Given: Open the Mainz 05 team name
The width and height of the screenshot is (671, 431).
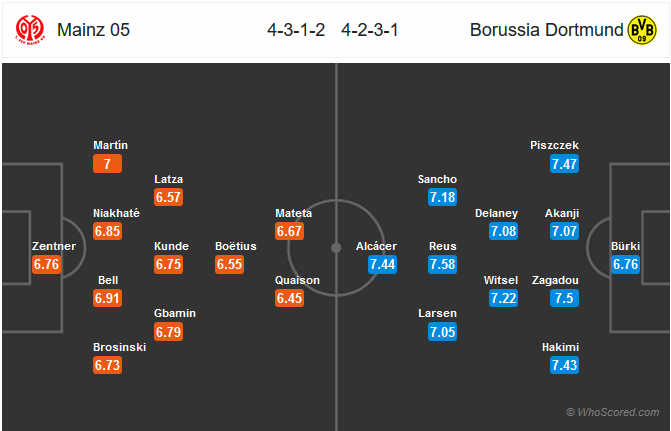Looking at the screenshot, I should tap(93, 30).
